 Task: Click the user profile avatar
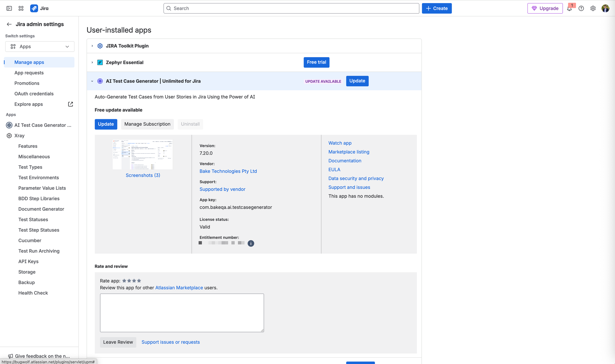pyautogui.click(x=605, y=8)
